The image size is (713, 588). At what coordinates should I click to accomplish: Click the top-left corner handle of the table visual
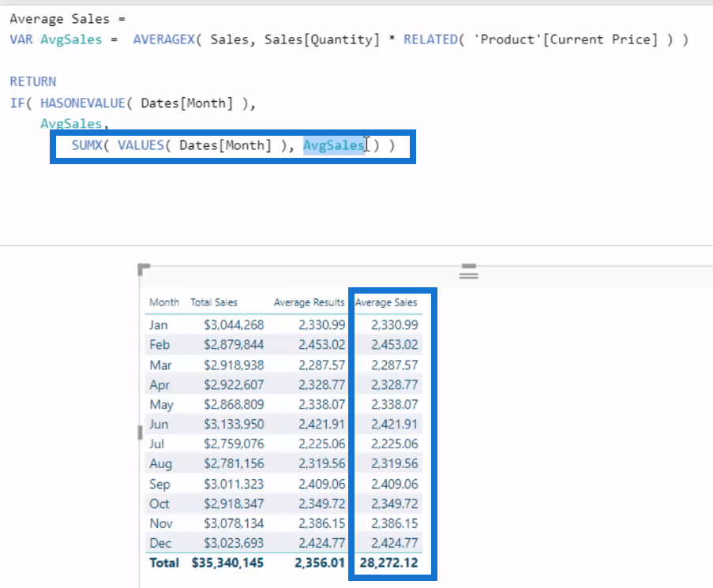pyautogui.click(x=143, y=269)
